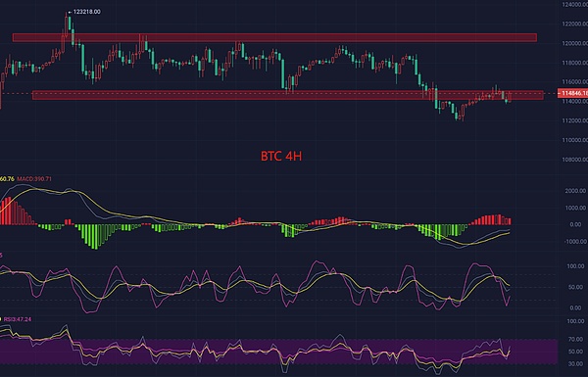Select the current price tag 114846.18
588x377 pixels.
pos(572,93)
